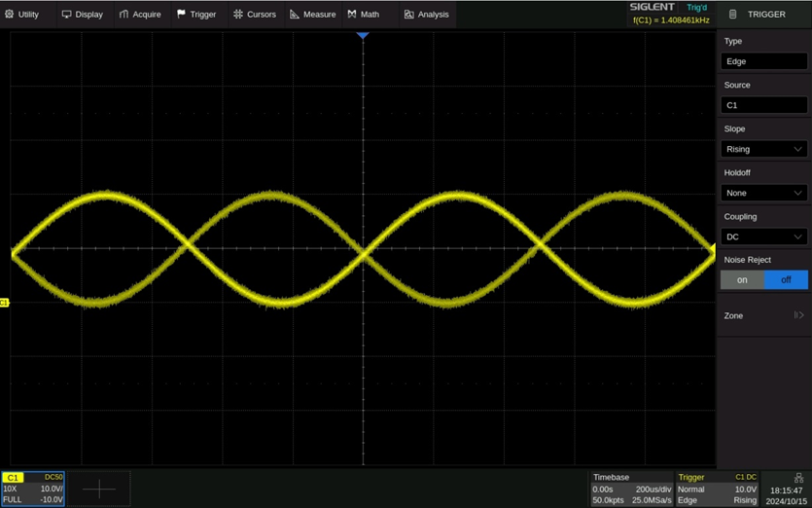
Task: Open the Holdoff dropdown set to None
Action: [764, 193]
